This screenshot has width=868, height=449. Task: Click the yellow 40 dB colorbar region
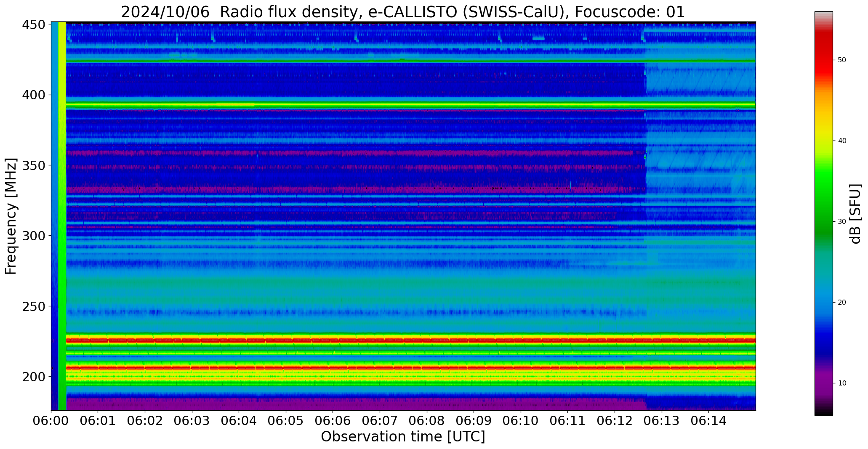(x=823, y=141)
